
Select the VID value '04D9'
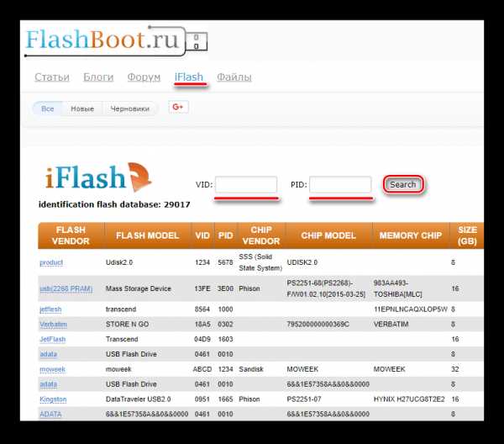pos(202,339)
